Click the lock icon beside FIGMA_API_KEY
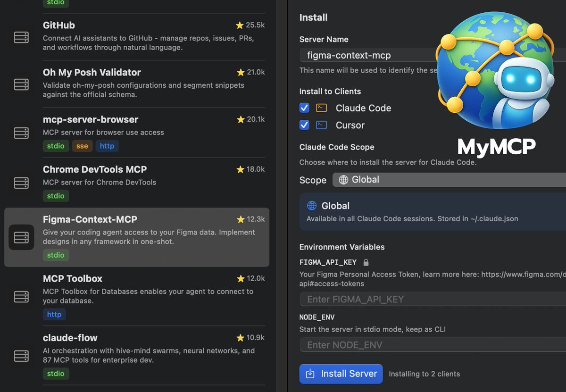Image resolution: width=566 pixels, height=392 pixels. (x=366, y=262)
